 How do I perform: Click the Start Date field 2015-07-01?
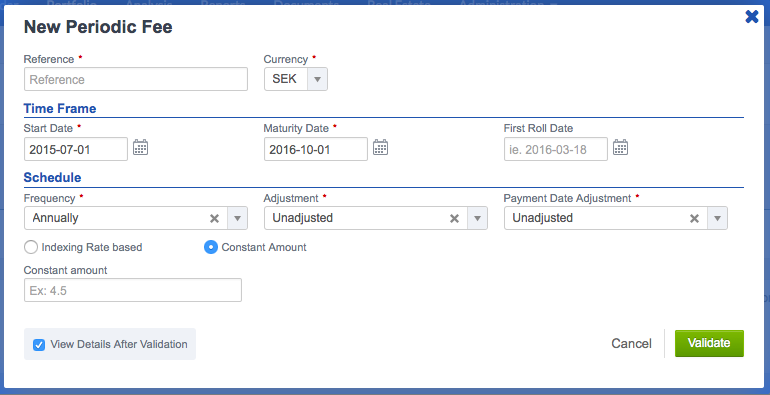click(x=76, y=149)
